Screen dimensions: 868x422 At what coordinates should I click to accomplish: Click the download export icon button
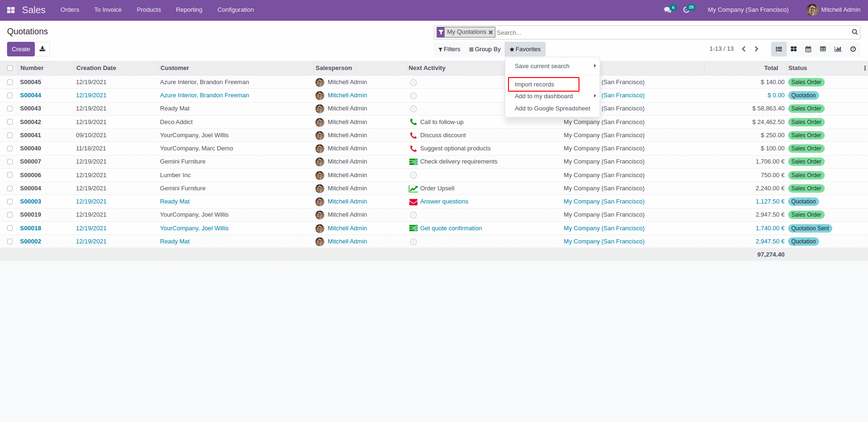click(42, 49)
